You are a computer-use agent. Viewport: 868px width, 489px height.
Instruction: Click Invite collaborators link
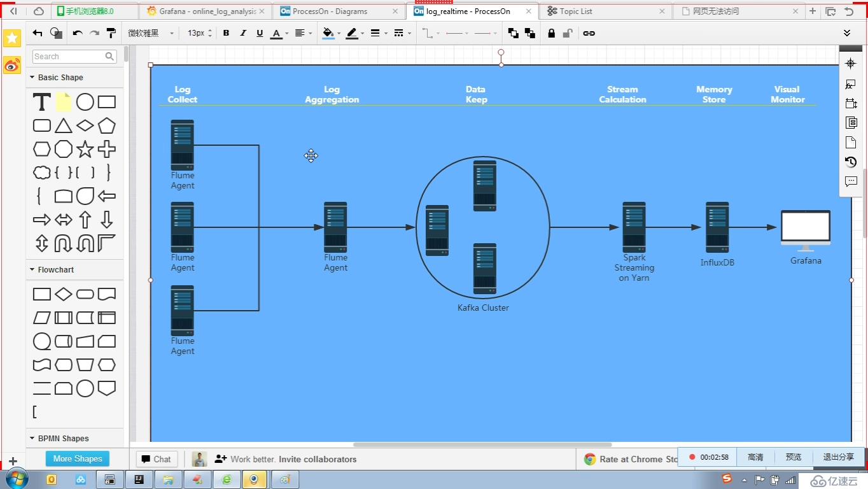[x=318, y=459]
